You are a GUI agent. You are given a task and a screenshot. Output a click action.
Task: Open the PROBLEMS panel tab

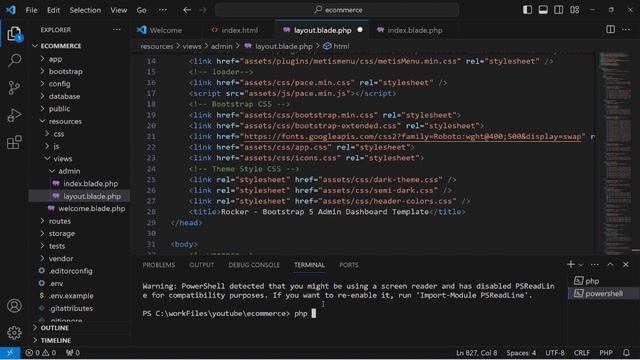pos(159,265)
